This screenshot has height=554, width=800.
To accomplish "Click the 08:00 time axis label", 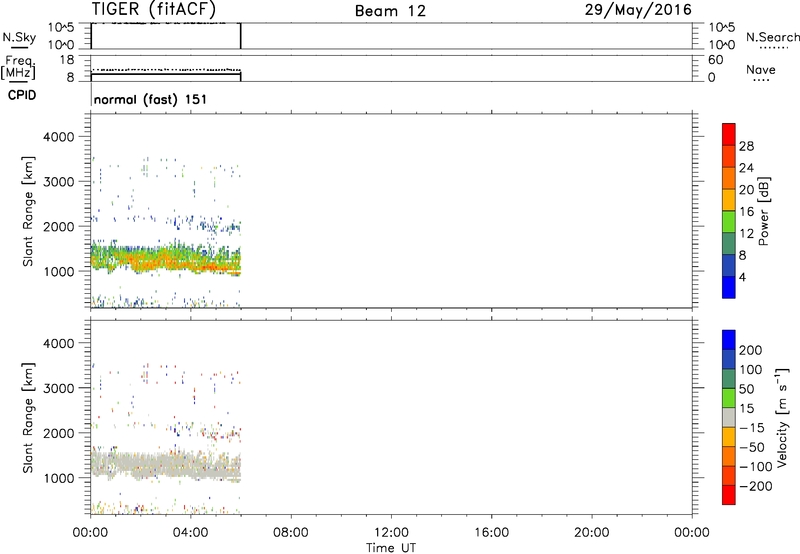I will 291,533.
